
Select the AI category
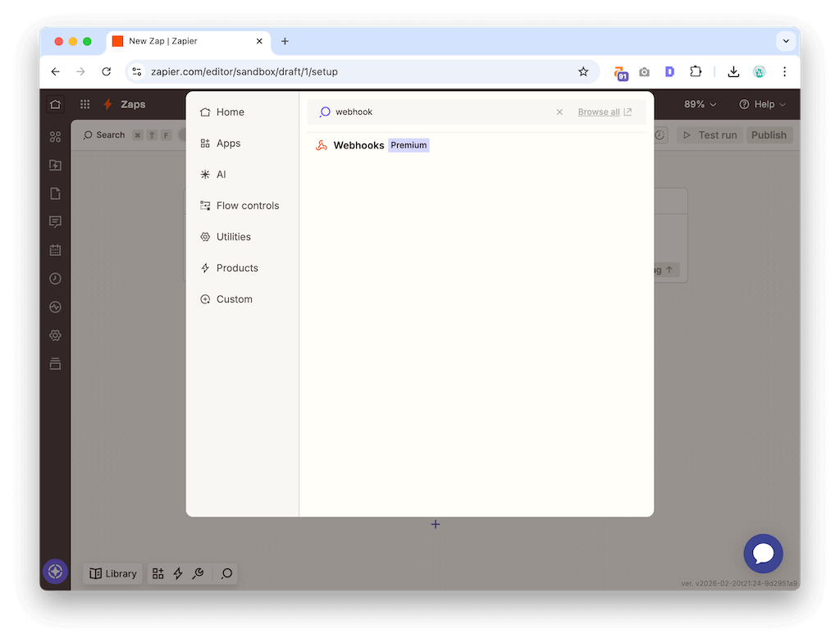coord(221,175)
